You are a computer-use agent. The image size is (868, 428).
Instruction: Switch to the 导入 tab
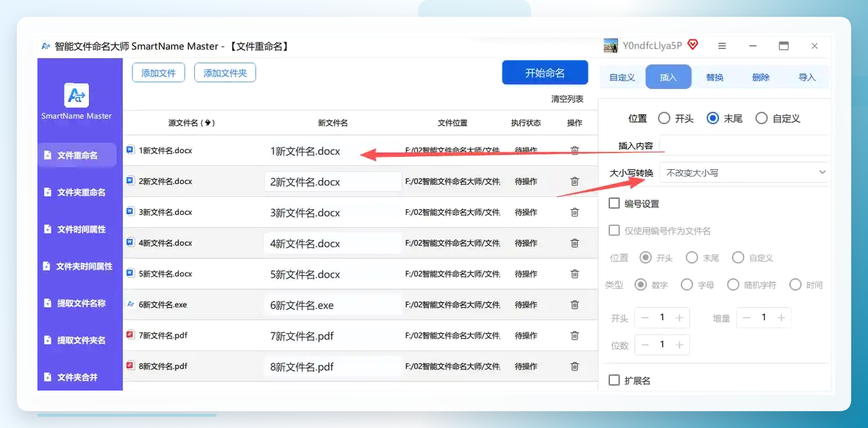click(807, 77)
